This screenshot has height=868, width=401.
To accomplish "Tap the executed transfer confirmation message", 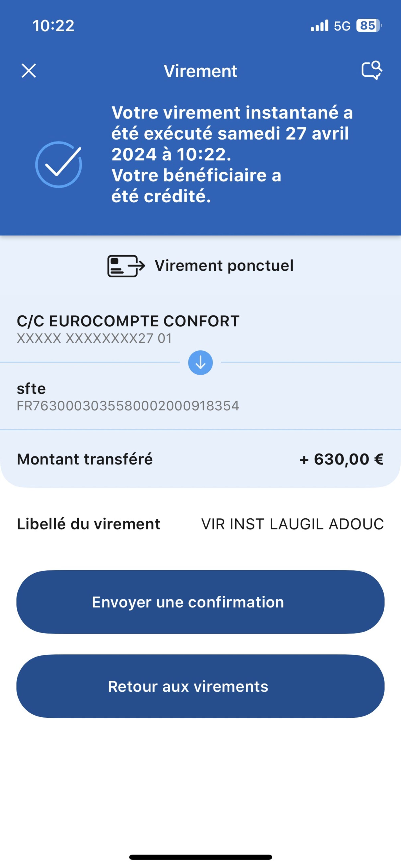I will [232, 154].
